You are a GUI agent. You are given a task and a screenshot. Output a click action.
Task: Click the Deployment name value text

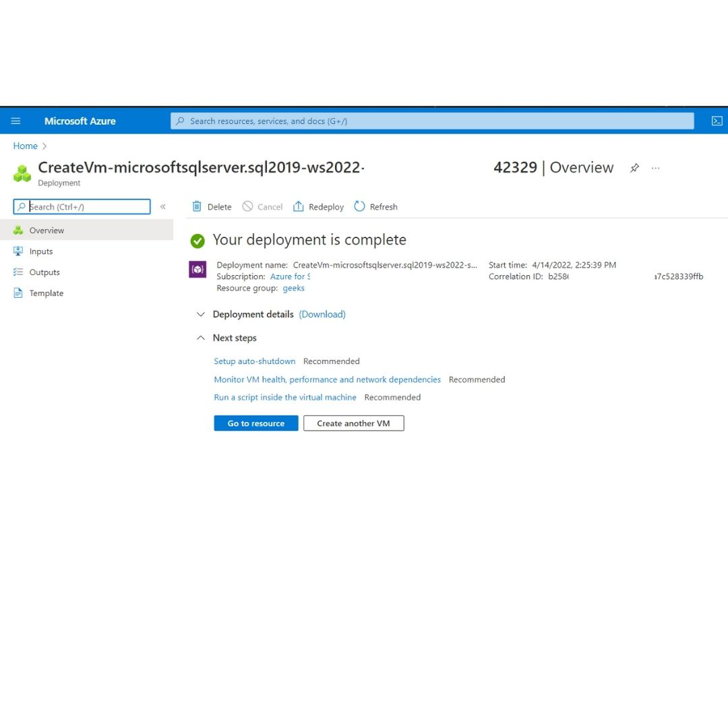tap(385, 265)
